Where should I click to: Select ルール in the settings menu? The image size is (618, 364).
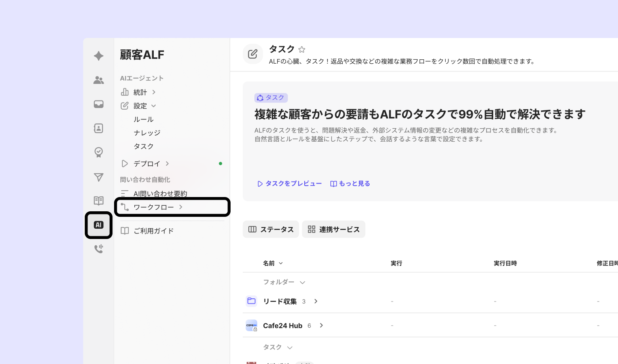(143, 119)
